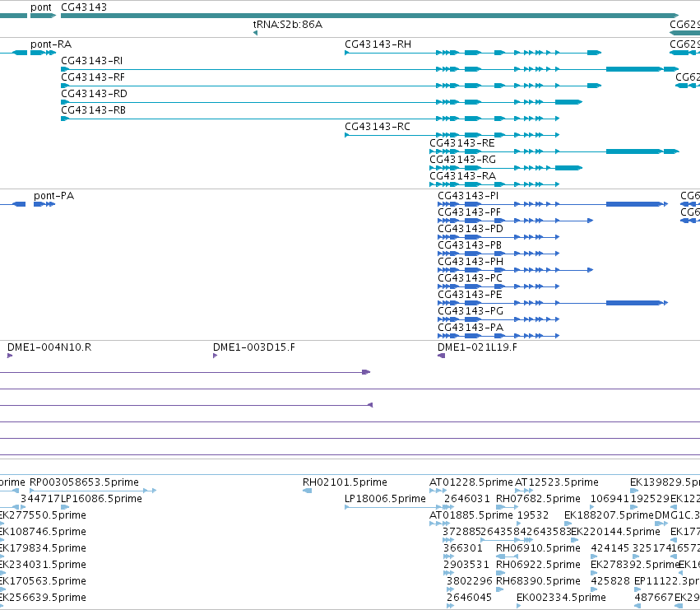Click the purple arrow under DME1-003D15.F
Viewport: 700px width, 610px height.
[x=216, y=356]
